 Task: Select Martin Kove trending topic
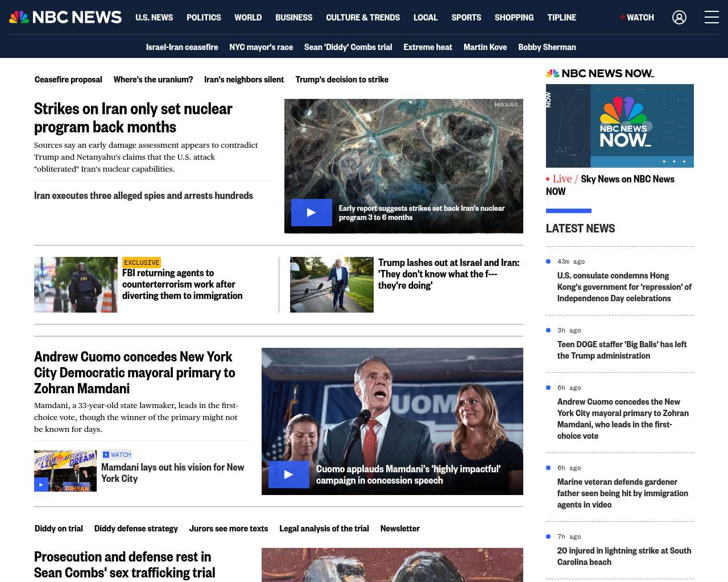[485, 47]
